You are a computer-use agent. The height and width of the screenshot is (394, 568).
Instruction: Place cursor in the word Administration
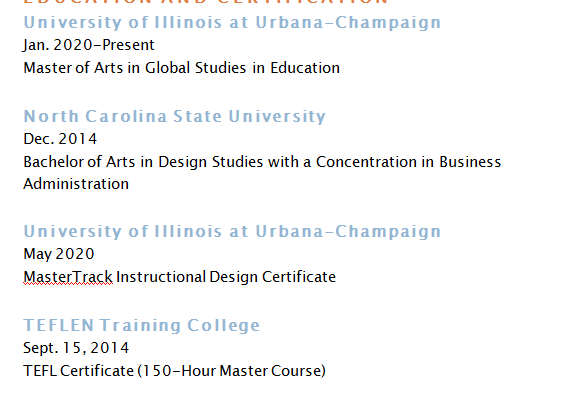pos(76,184)
